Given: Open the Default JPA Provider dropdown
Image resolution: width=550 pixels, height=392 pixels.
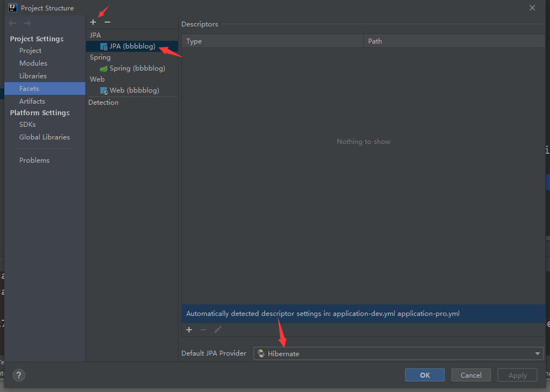Looking at the screenshot, I should pos(537,353).
